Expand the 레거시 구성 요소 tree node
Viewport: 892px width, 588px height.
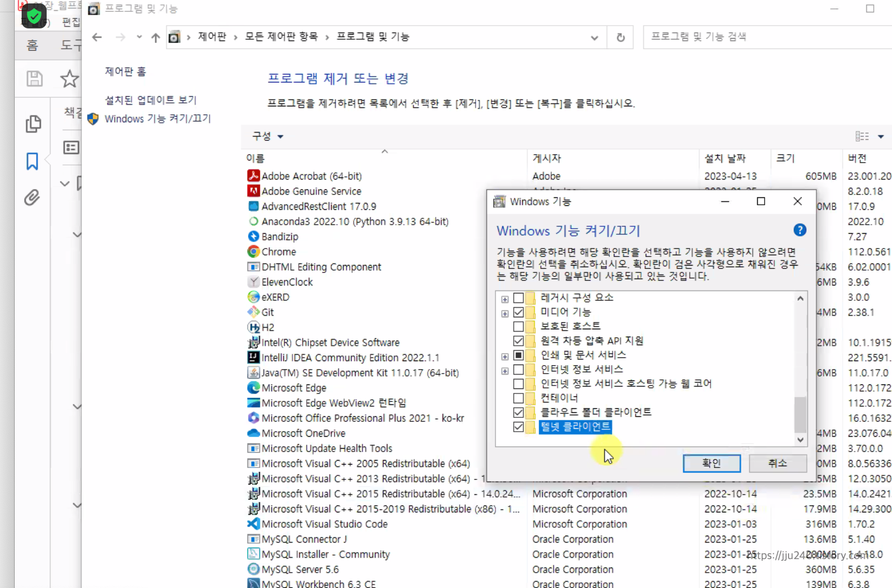click(x=505, y=299)
